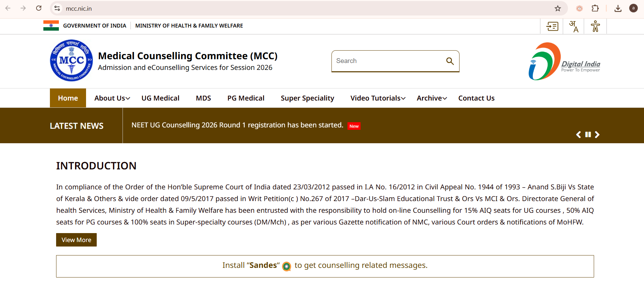Viewport: 644px width, 293px height.
Task: Open the Digital India logo
Action: pos(564,61)
